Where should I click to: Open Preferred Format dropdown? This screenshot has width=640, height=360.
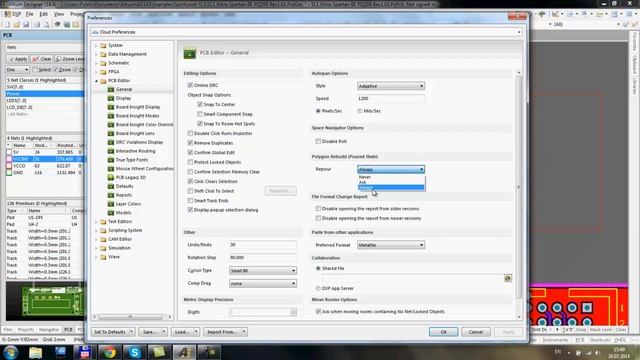tap(391, 245)
